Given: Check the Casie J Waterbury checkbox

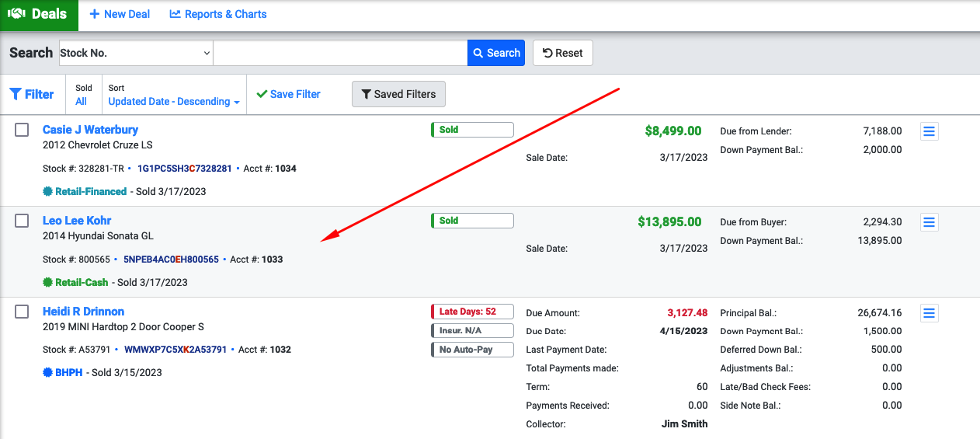Looking at the screenshot, I should (x=22, y=130).
